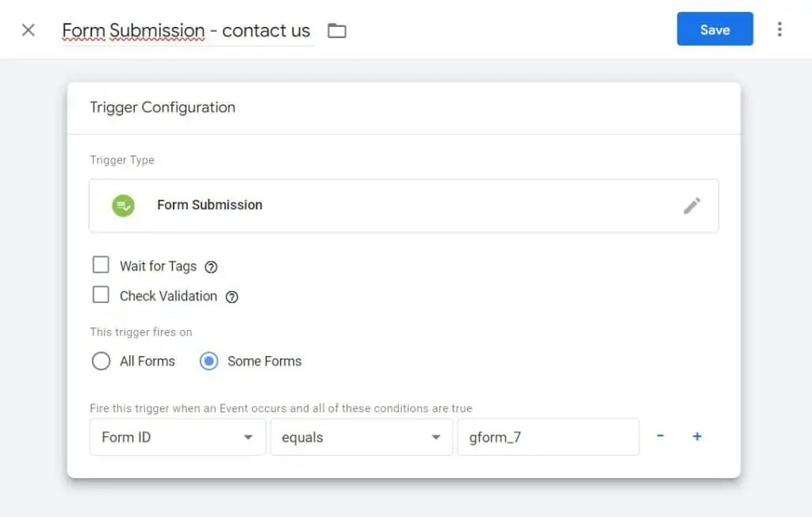
Task: Remove the Form ID condition with the minus icon
Action: tap(661, 436)
